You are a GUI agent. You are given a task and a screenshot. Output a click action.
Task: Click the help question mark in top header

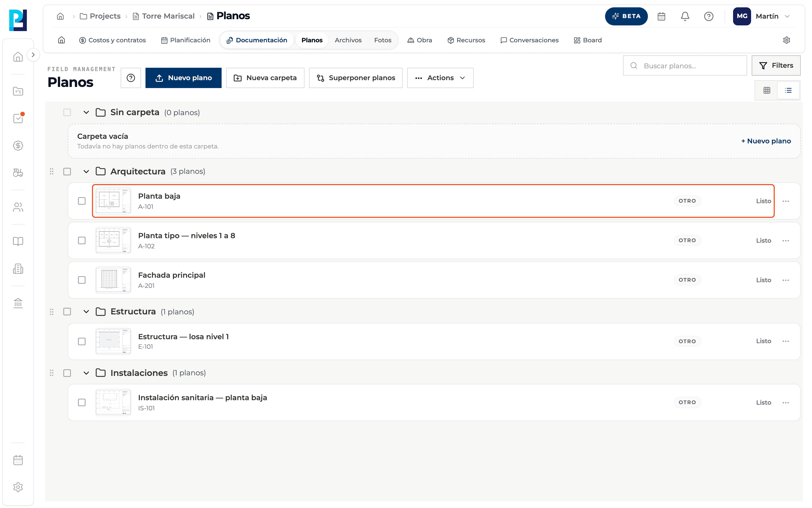708,16
